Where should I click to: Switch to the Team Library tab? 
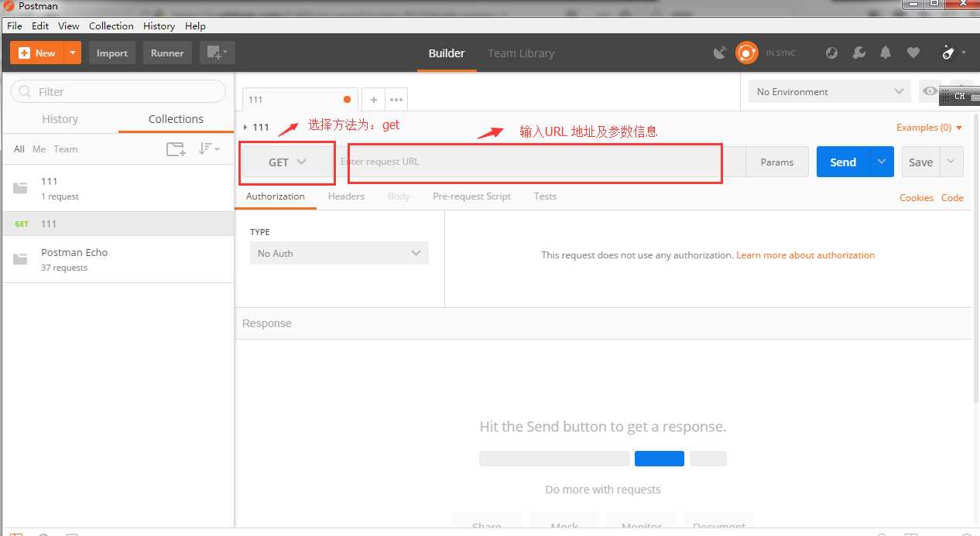[x=521, y=53]
